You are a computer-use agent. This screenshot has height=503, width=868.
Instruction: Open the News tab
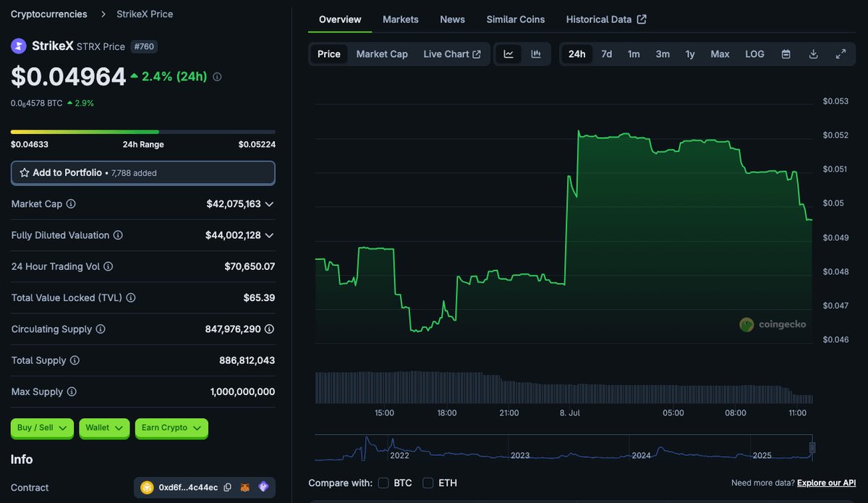tap(453, 20)
